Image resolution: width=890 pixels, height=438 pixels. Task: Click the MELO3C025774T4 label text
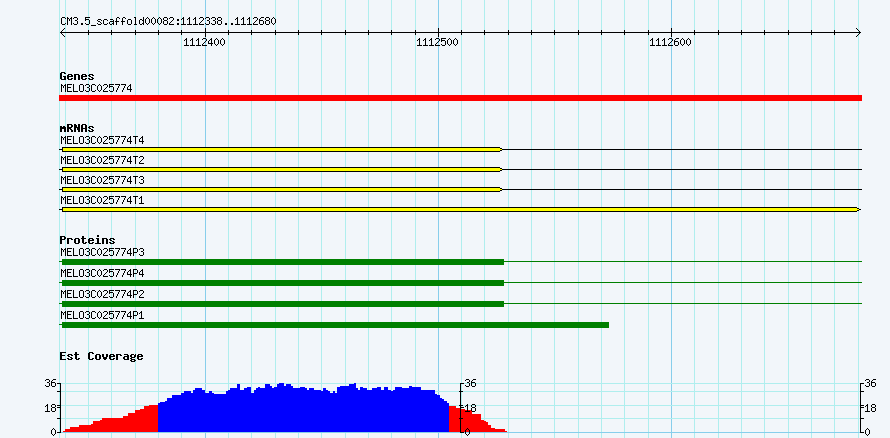click(102, 140)
